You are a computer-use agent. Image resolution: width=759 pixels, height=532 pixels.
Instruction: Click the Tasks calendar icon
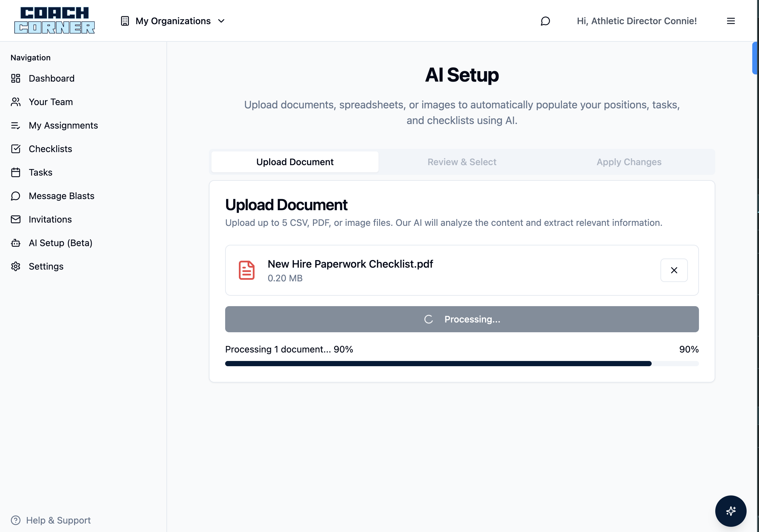click(x=16, y=172)
